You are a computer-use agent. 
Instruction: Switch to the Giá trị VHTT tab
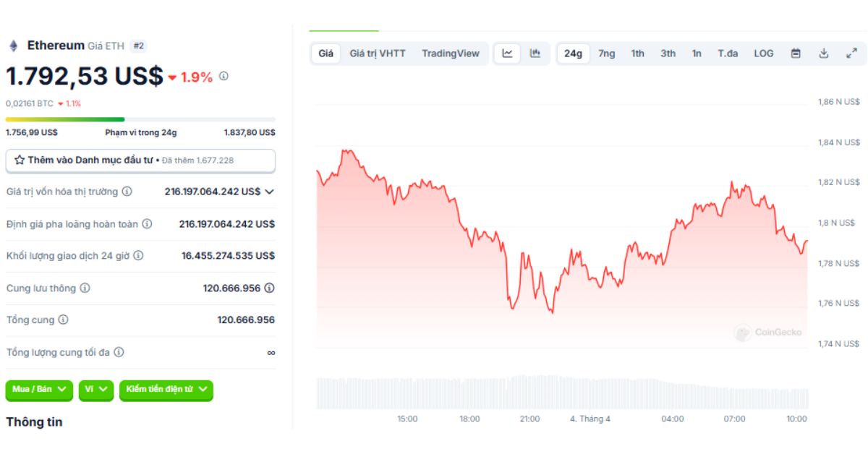[x=377, y=53]
